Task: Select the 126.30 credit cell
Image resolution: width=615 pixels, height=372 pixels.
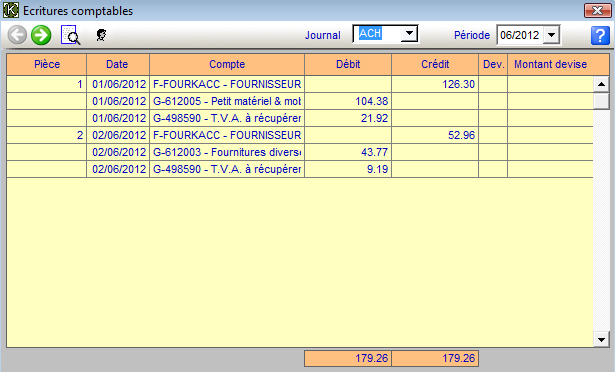Action: (435, 84)
